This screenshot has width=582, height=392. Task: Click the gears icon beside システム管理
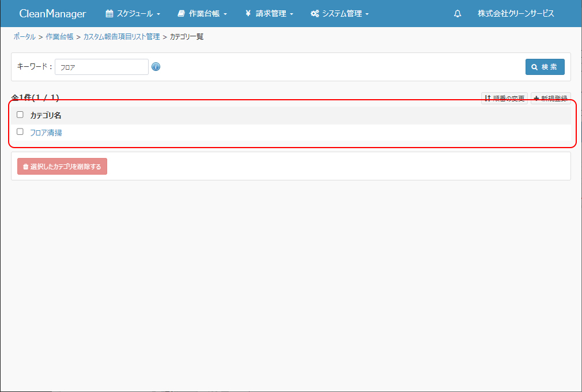click(315, 14)
